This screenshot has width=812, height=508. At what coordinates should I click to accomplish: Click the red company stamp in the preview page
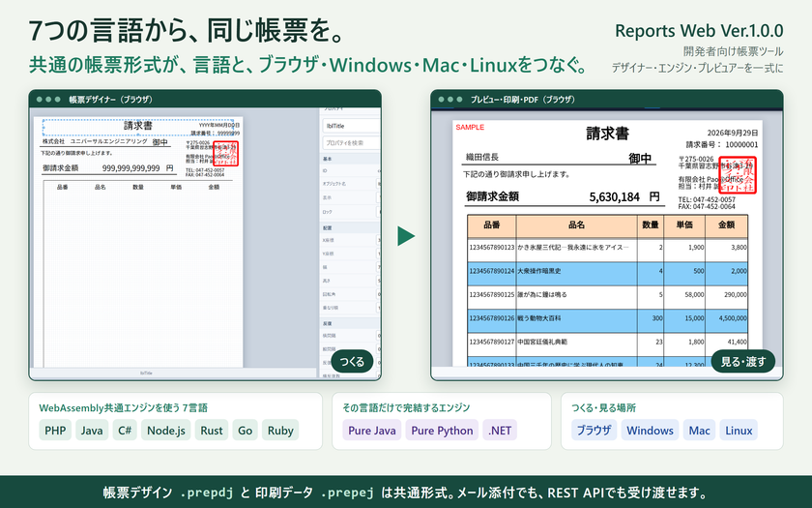coord(738,175)
